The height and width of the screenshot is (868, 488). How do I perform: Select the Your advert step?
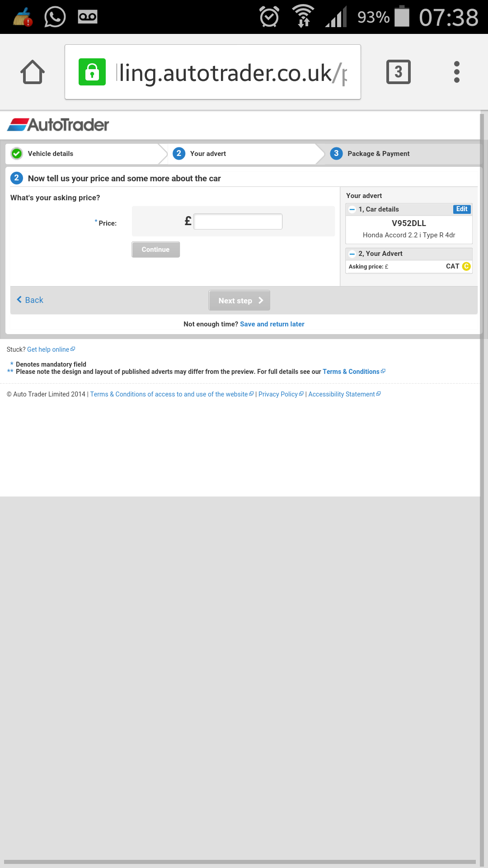coord(207,154)
